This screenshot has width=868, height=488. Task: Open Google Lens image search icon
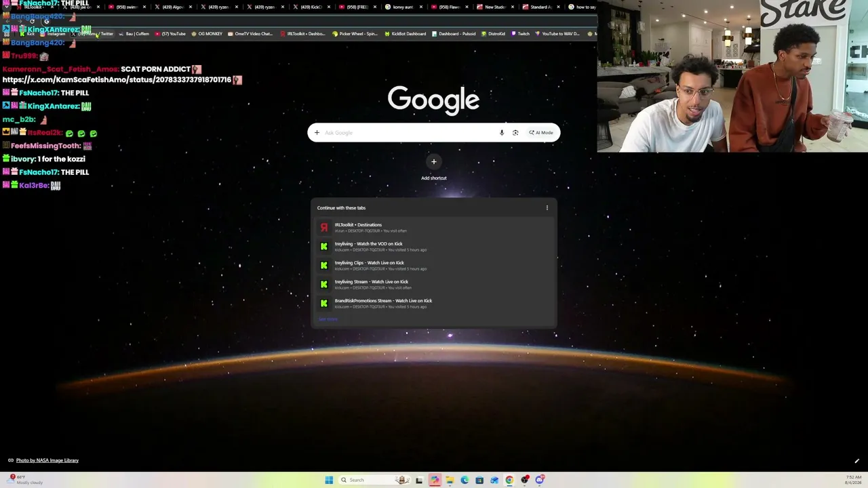pos(515,133)
